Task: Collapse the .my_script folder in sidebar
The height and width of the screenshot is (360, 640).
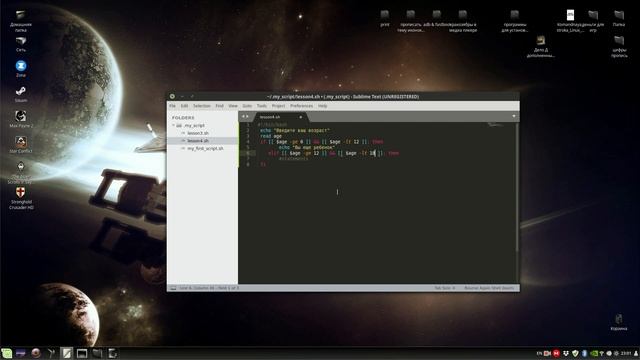Action: [x=173, y=125]
